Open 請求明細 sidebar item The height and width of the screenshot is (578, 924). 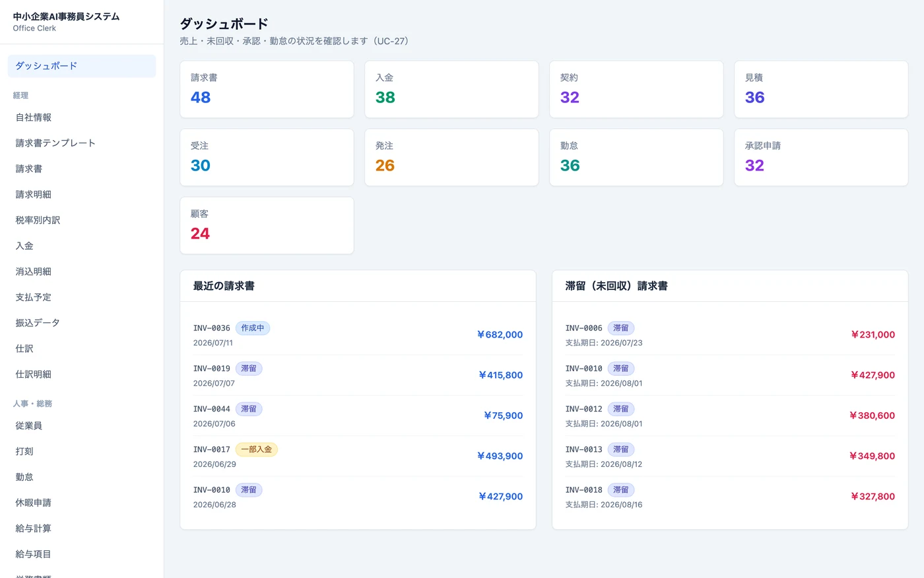click(82, 195)
